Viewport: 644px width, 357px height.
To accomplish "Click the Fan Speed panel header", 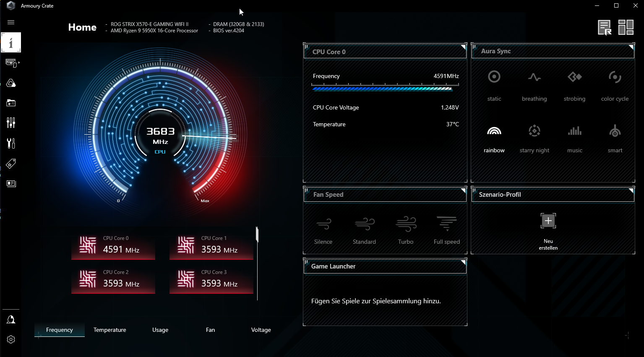I will (x=385, y=195).
